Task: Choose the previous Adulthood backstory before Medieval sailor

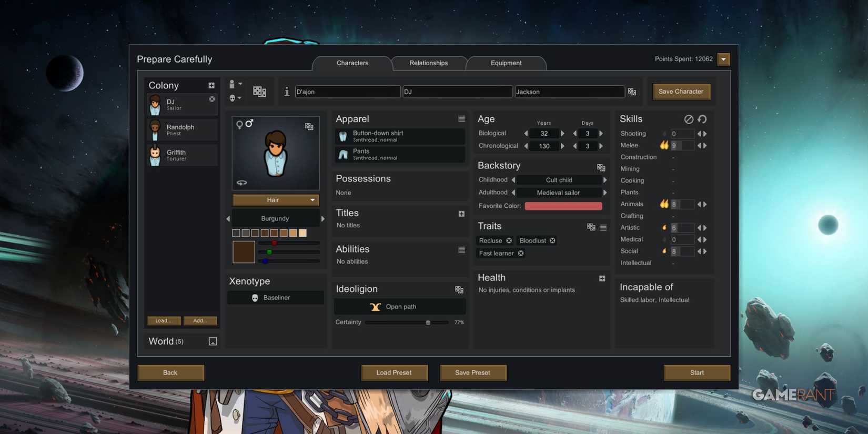Action: [x=513, y=193]
